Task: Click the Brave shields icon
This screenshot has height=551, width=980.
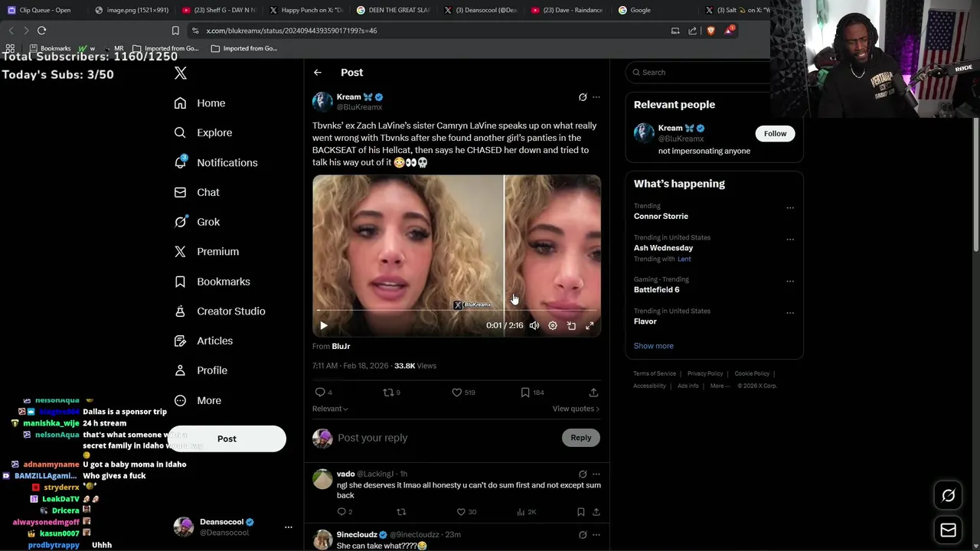Action: [x=710, y=31]
